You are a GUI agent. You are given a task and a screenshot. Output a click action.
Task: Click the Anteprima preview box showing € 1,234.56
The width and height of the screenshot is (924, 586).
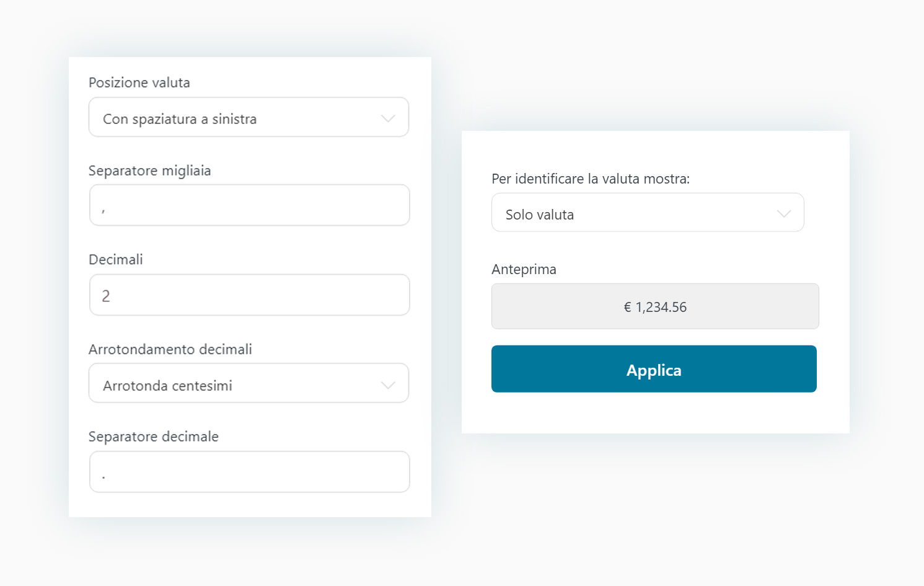pyautogui.click(x=655, y=306)
